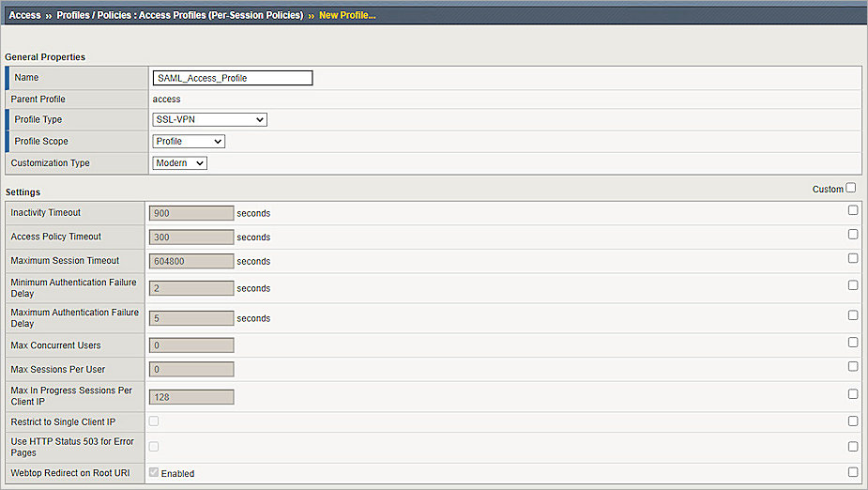Enable custom Inactivity Timeout checkbox

853,210
